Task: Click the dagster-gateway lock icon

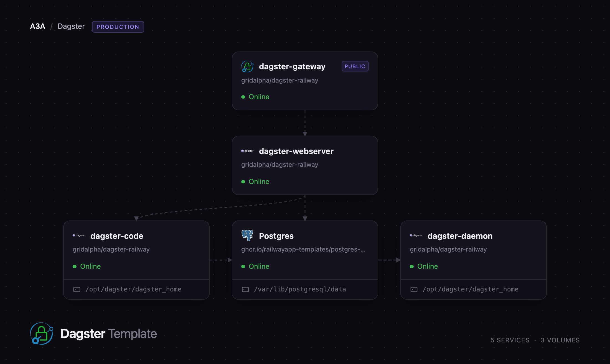Action: 247,66
